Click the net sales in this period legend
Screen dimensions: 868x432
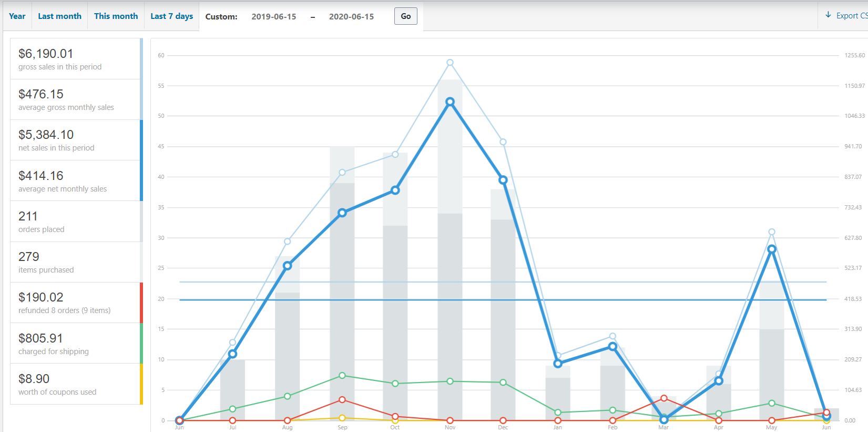pos(75,140)
